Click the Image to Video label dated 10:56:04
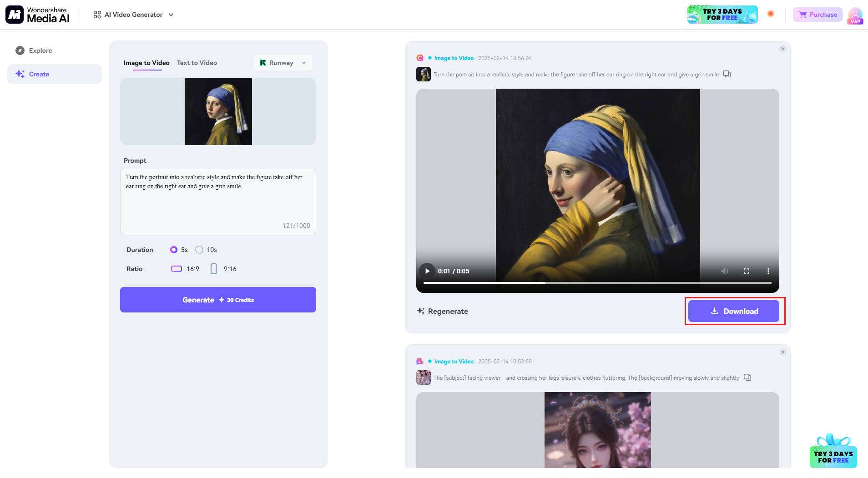The height and width of the screenshot is (478, 868). point(454,58)
